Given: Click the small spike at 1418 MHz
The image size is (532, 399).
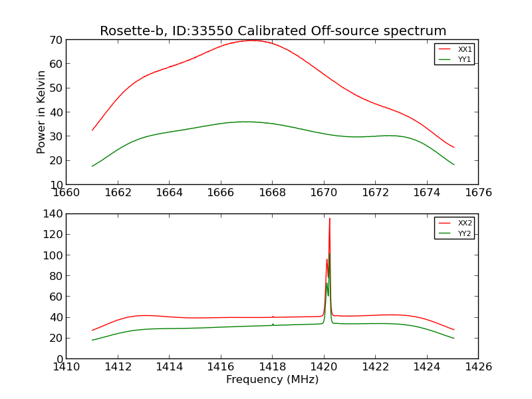Looking at the screenshot, I should pyautogui.click(x=273, y=317).
